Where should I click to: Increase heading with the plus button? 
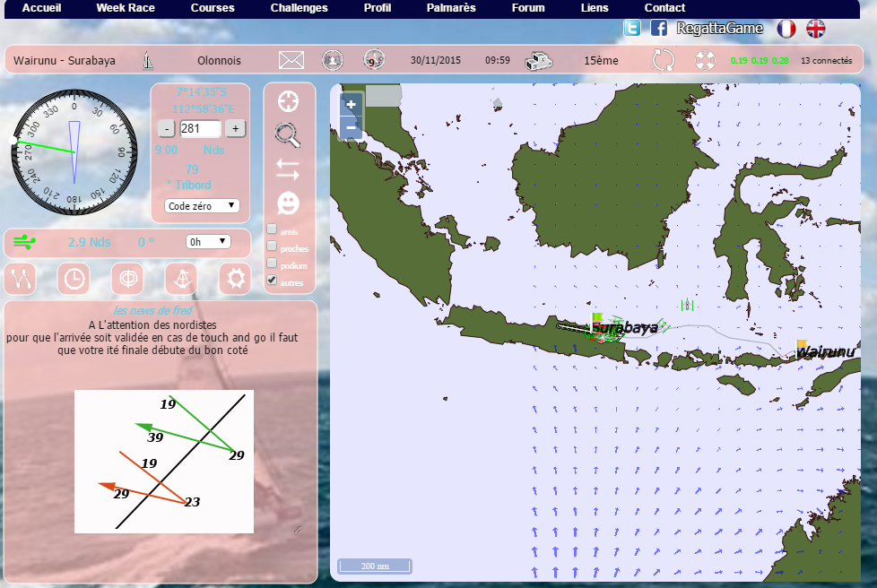235,128
